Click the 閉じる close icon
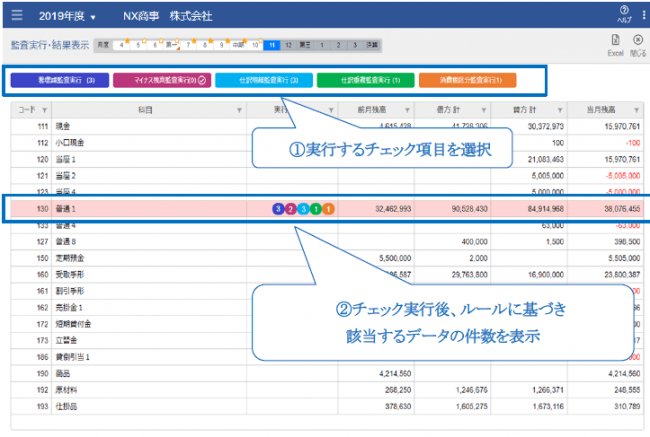Image resolution: width=650 pixels, height=437 pixels. click(638, 45)
